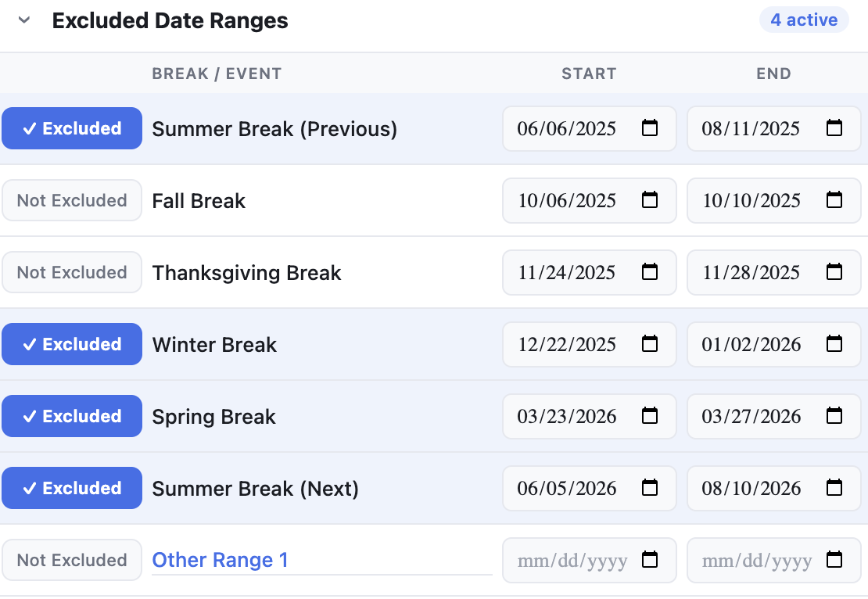Open Summer Break (Previous) end date calendar picker
The image size is (868, 599).
click(834, 128)
